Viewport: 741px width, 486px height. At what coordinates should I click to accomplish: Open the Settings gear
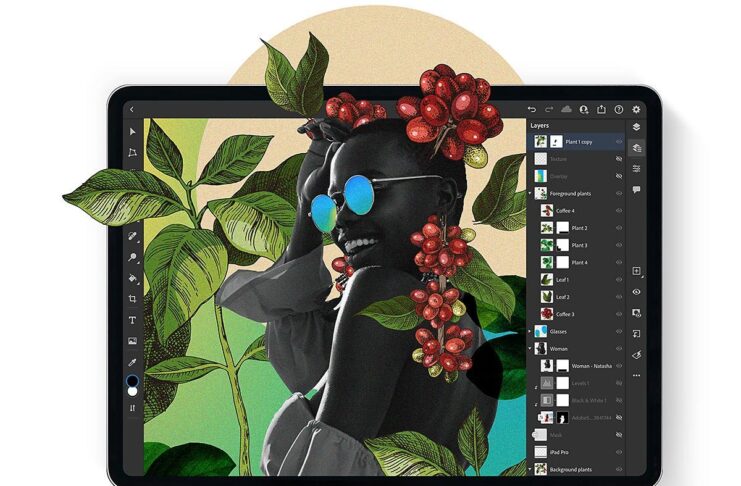pos(637,110)
